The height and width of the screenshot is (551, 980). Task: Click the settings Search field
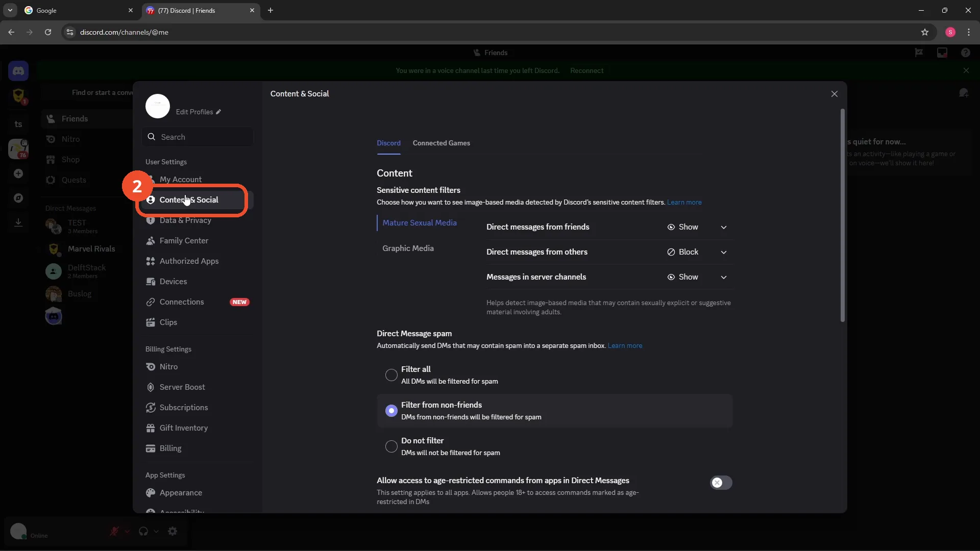pyautogui.click(x=198, y=137)
